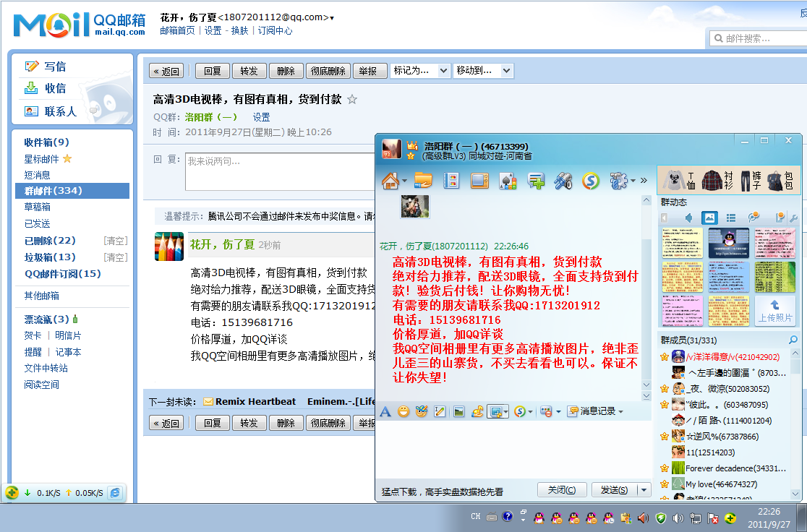
Task: Open group settings gear icon
Action: point(619,181)
